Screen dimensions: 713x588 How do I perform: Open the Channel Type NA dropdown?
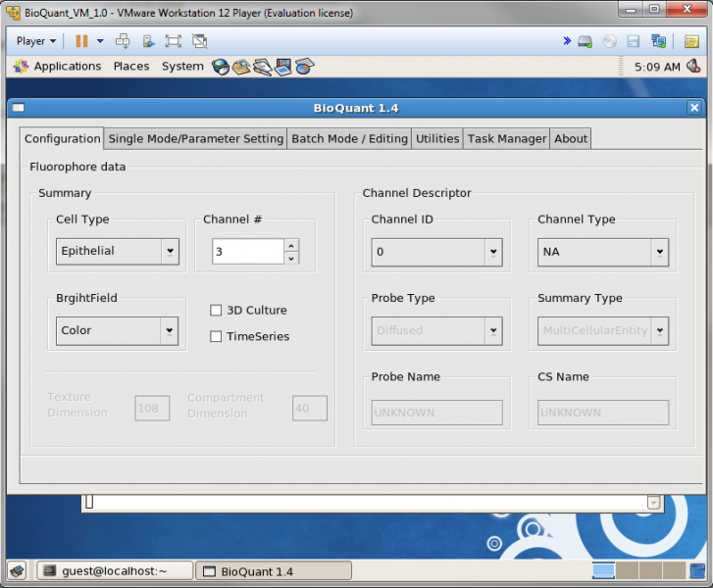603,252
